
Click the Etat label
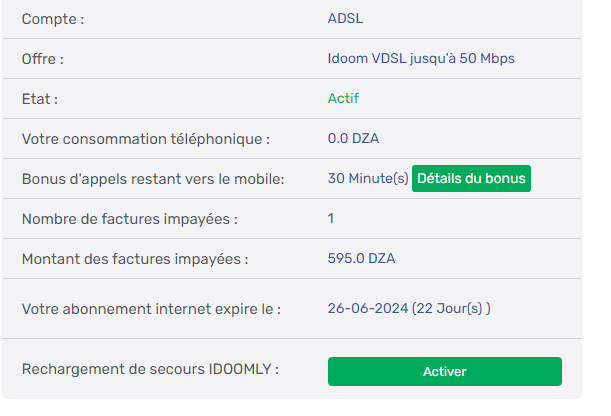coord(40,99)
